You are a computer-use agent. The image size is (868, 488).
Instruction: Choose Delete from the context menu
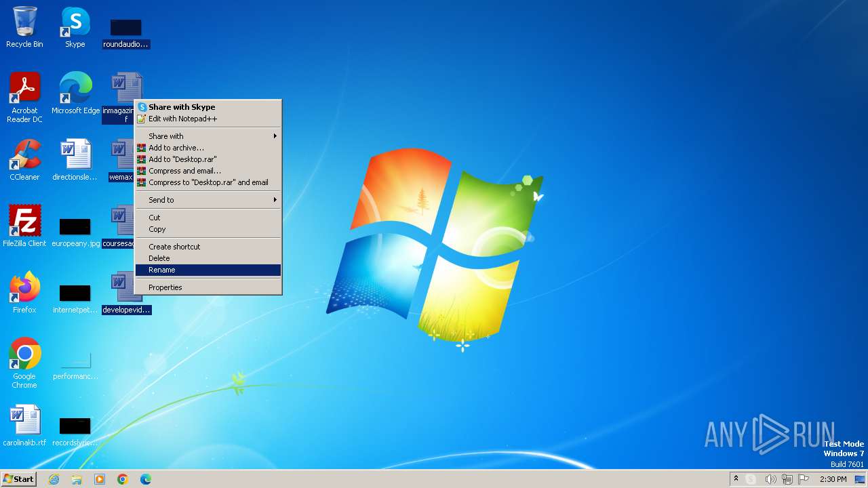208,258
